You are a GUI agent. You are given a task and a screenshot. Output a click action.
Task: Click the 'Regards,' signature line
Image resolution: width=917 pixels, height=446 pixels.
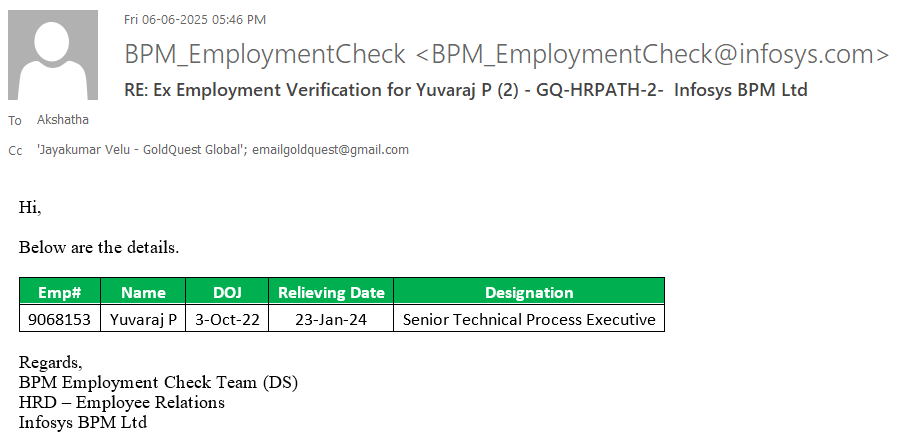pos(51,362)
